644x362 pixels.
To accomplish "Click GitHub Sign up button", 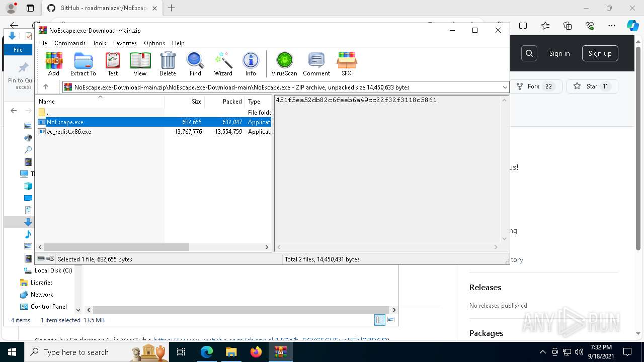I will tap(600, 53).
